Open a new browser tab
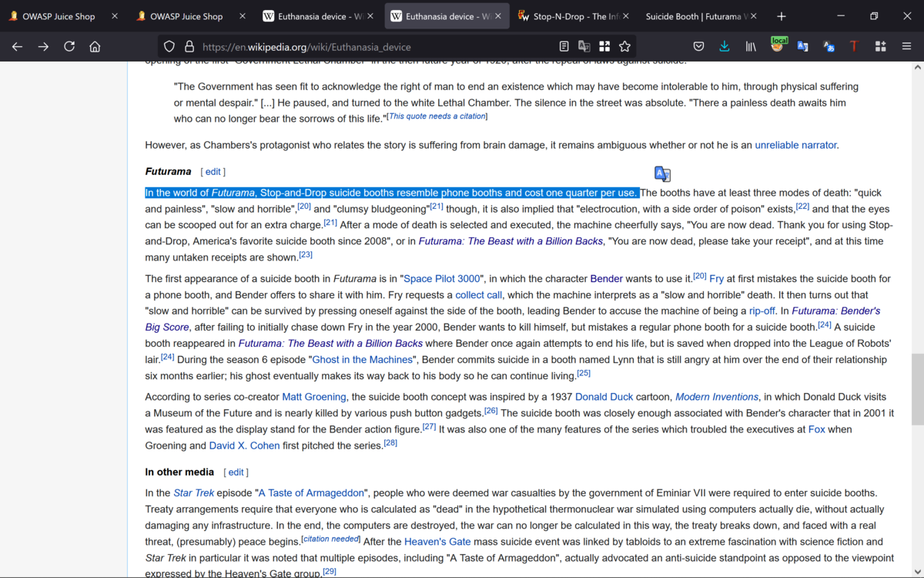Image resolution: width=924 pixels, height=578 pixels. pos(782,16)
